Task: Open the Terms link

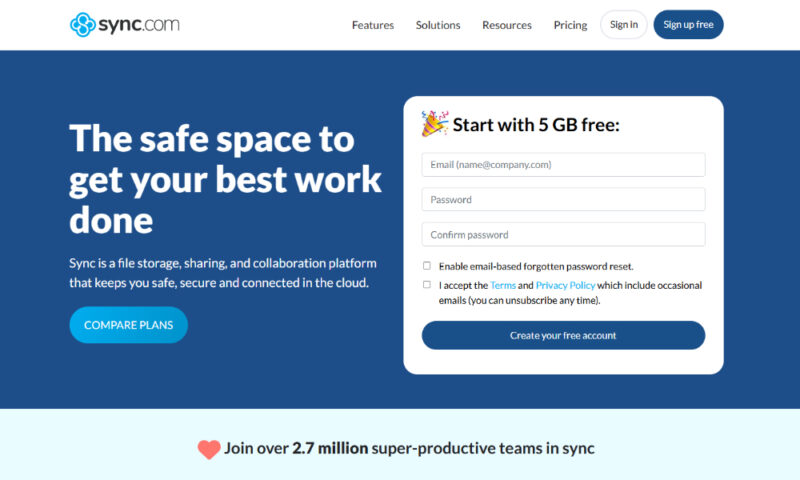Action: 503,285
